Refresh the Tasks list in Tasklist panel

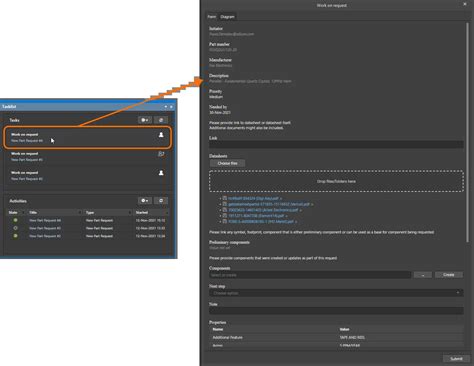[x=161, y=120]
